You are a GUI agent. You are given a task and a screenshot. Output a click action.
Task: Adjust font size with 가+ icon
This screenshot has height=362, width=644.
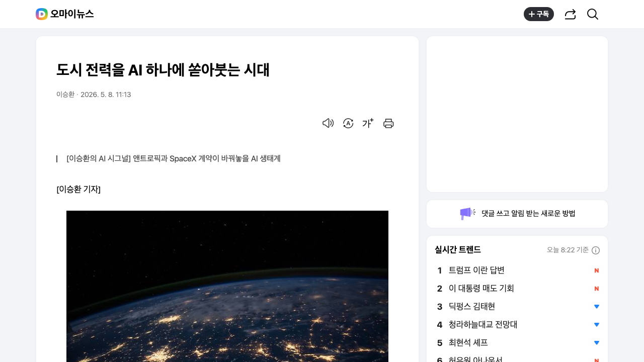[368, 123]
